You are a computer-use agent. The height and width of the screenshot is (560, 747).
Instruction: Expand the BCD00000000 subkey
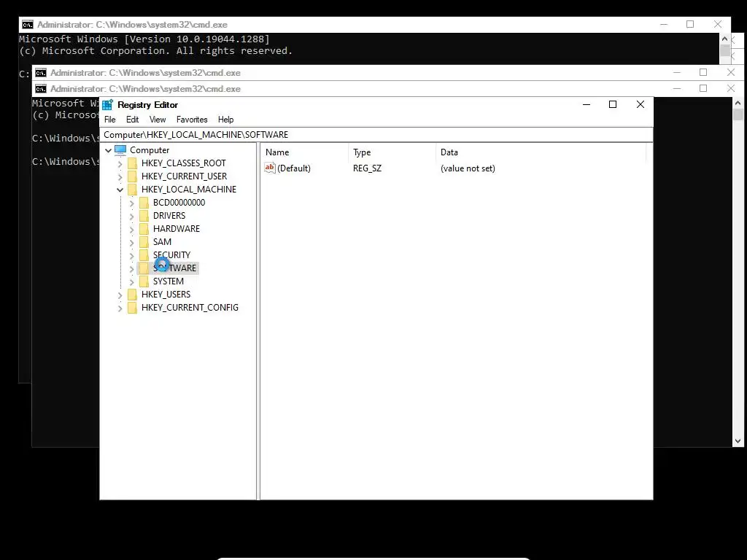click(131, 203)
